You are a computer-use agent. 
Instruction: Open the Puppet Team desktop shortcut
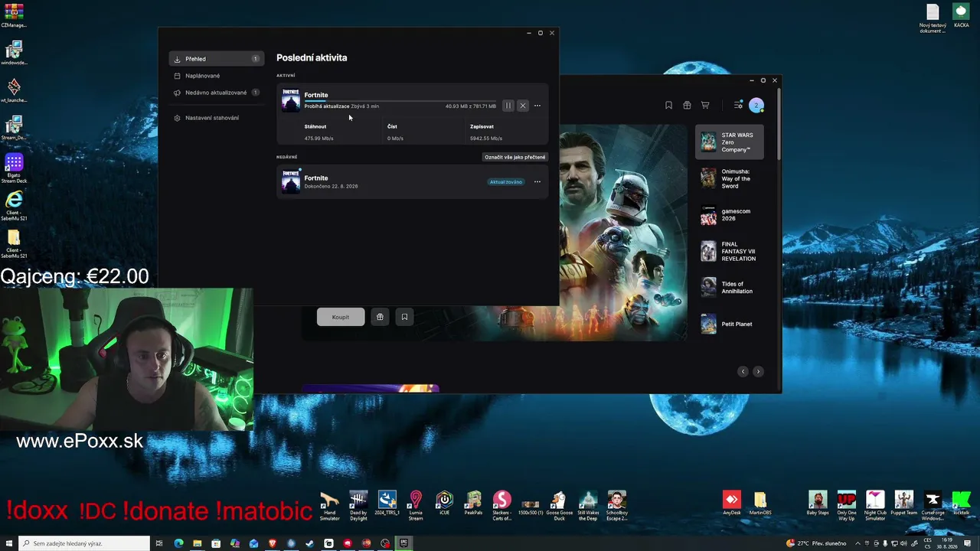click(x=904, y=504)
